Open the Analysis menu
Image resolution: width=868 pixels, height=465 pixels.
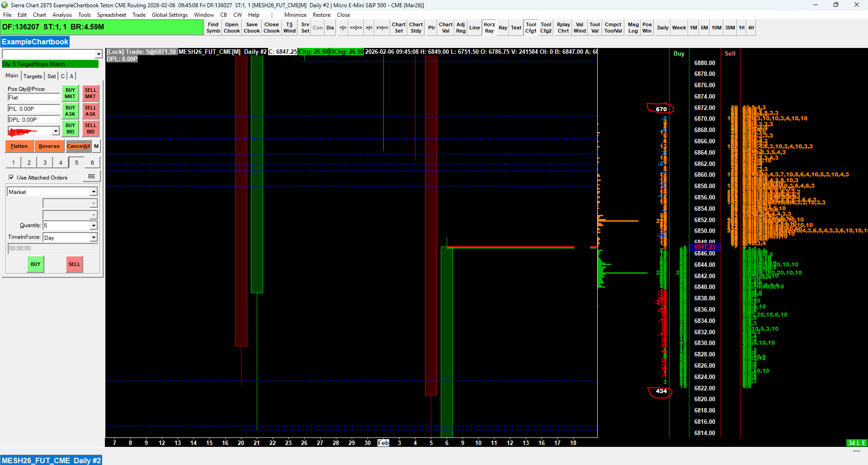[62, 15]
